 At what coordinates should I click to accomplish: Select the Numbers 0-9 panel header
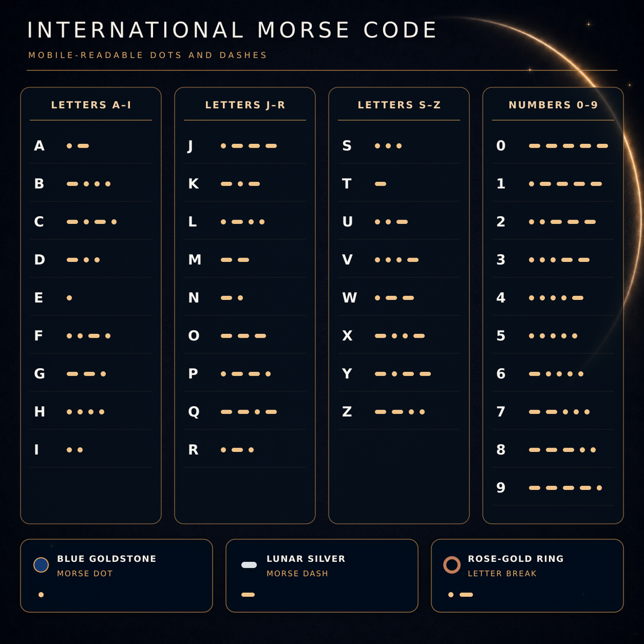(553, 105)
